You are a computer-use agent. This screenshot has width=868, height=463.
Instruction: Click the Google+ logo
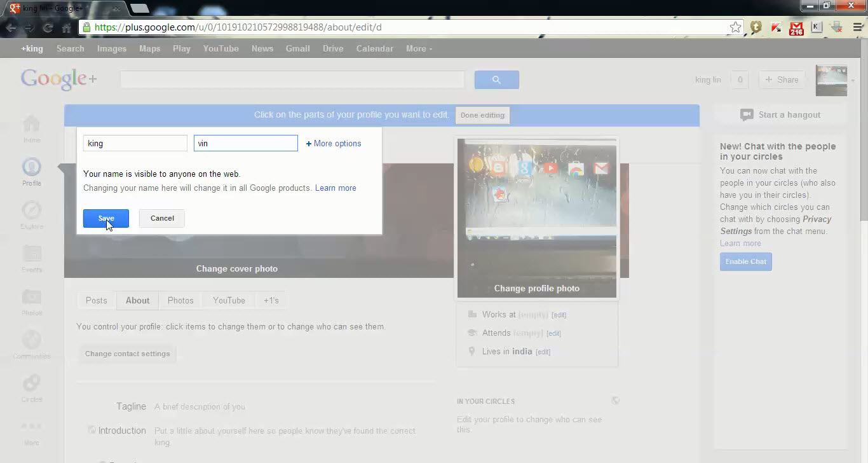tap(59, 79)
